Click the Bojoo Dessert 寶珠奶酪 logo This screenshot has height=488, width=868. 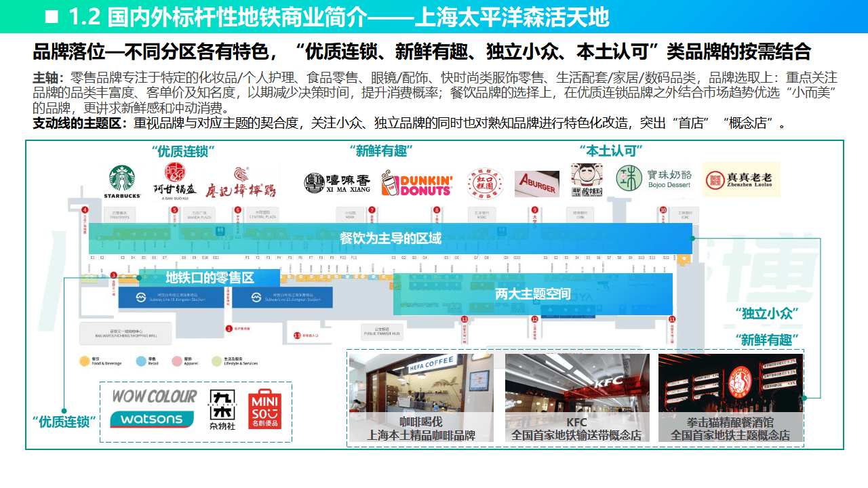click(x=654, y=178)
